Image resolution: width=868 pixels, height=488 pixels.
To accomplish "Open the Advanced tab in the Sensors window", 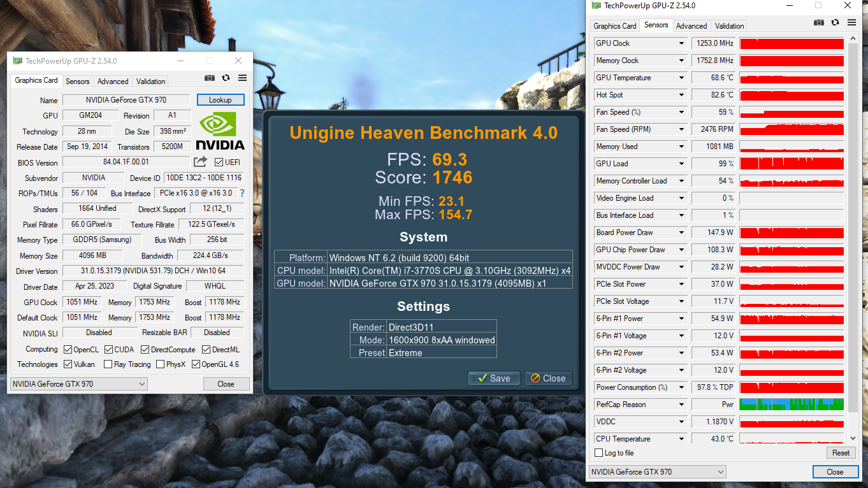I will pos(691,26).
